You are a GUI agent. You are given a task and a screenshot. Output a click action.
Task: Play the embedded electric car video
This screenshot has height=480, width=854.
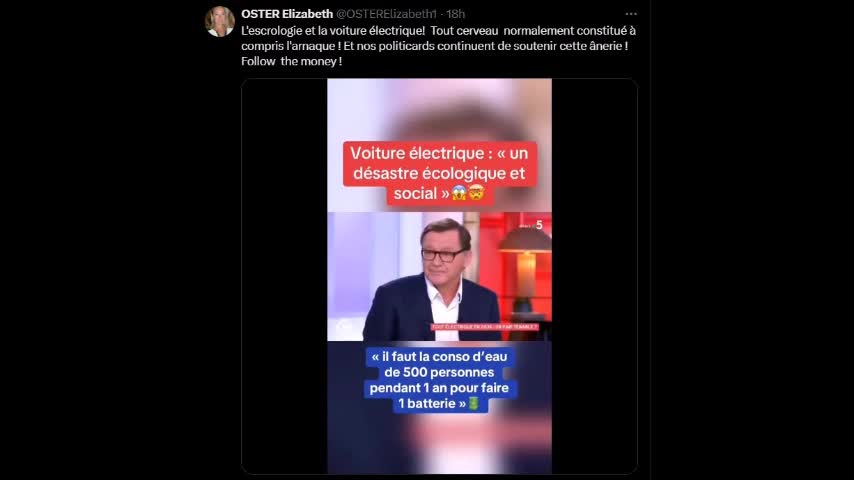pos(440,276)
